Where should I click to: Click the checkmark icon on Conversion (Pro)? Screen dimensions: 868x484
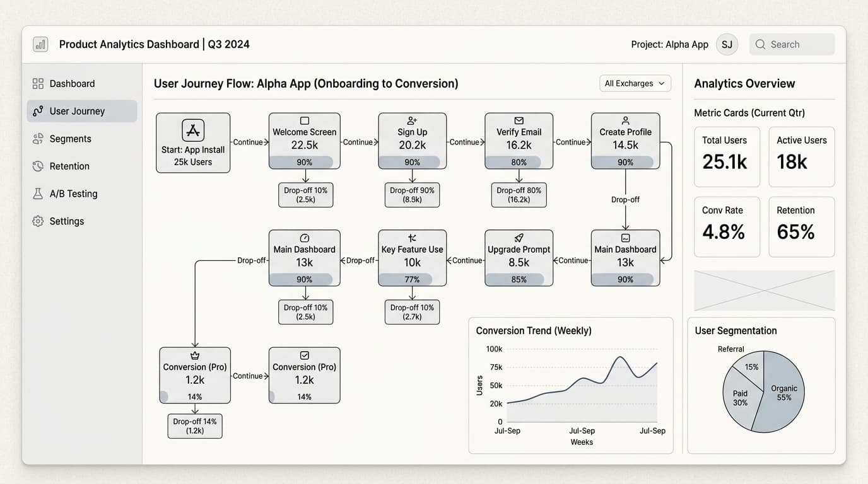pos(305,355)
